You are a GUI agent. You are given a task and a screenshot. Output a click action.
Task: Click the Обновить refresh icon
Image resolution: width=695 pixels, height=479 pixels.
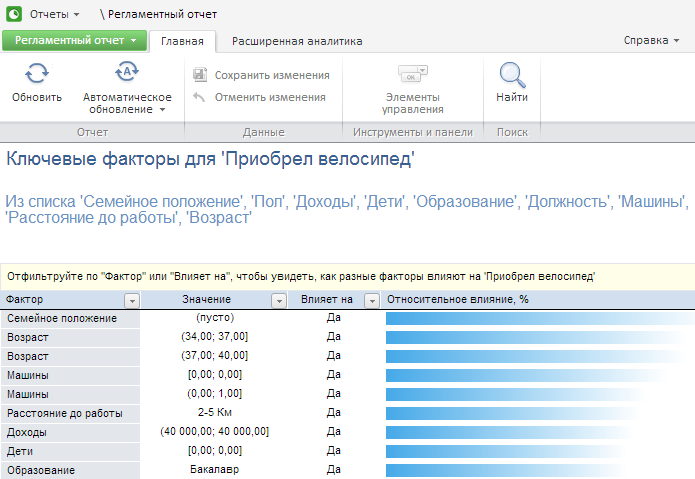click(x=37, y=75)
